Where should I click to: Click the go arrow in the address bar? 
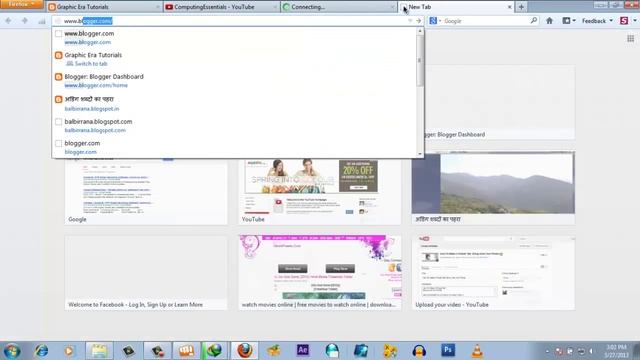pos(418,21)
